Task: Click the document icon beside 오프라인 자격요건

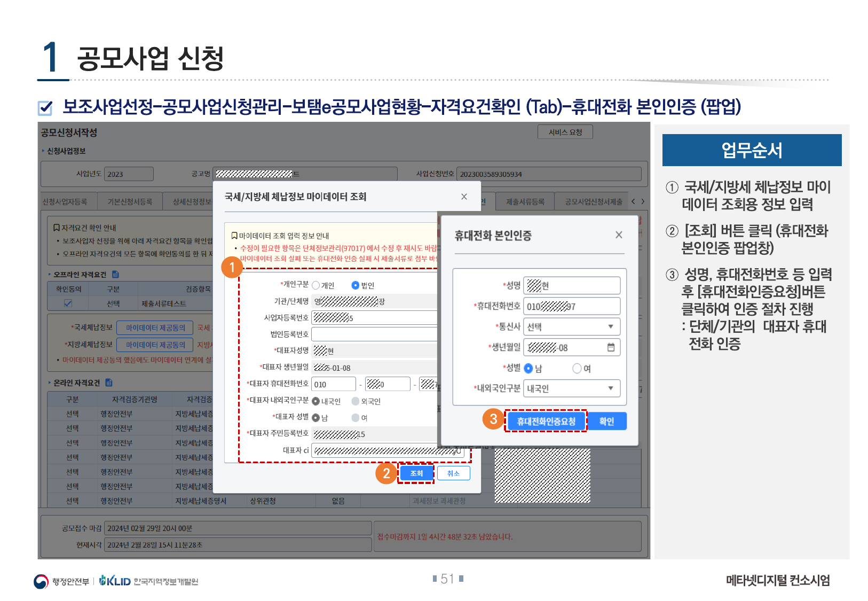Action: click(x=115, y=275)
